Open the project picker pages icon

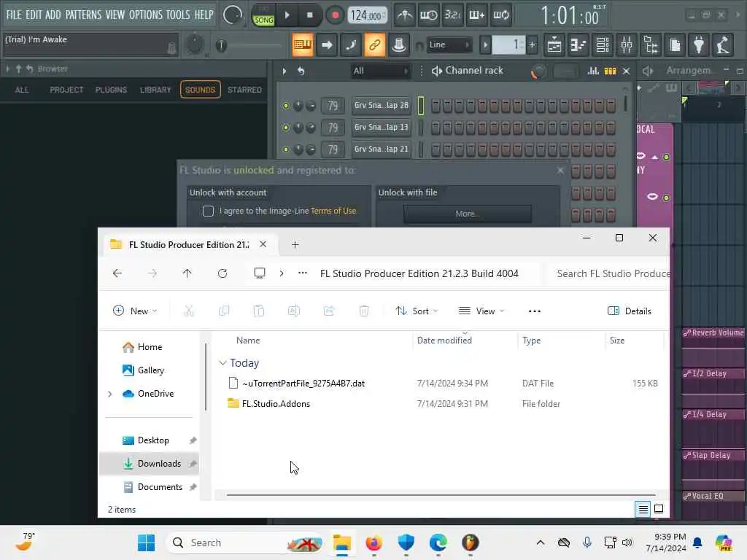pos(675,45)
